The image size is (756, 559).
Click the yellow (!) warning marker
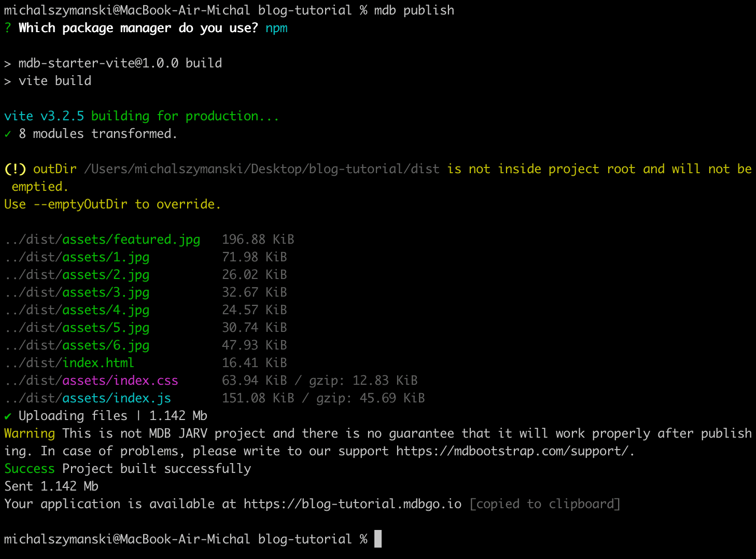coord(15,169)
